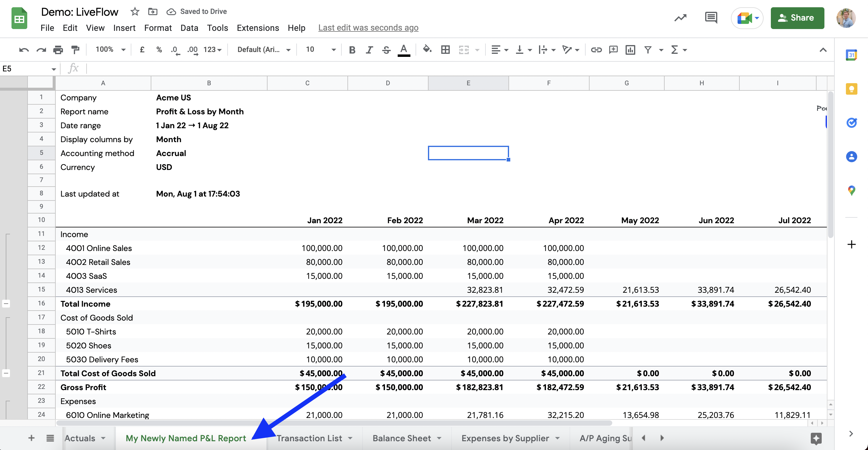Open the all sheets list
The height and width of the screenshot is (450, 868).
coord(50,438)
